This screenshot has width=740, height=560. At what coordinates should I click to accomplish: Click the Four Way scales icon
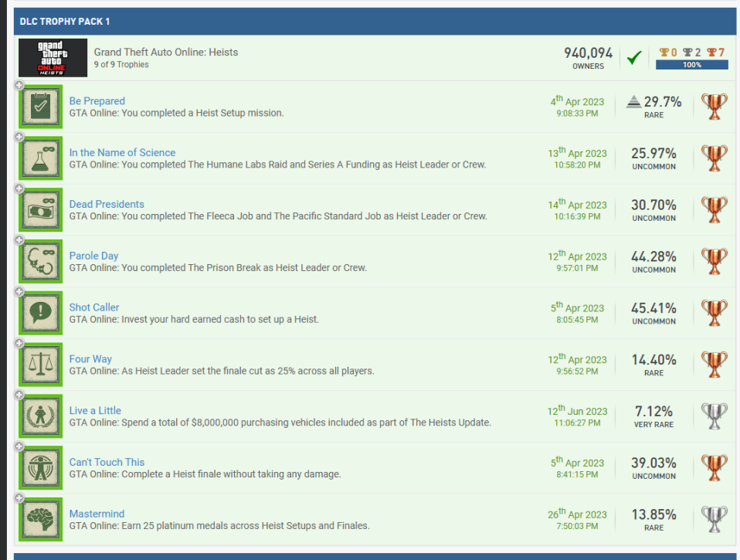40,366
